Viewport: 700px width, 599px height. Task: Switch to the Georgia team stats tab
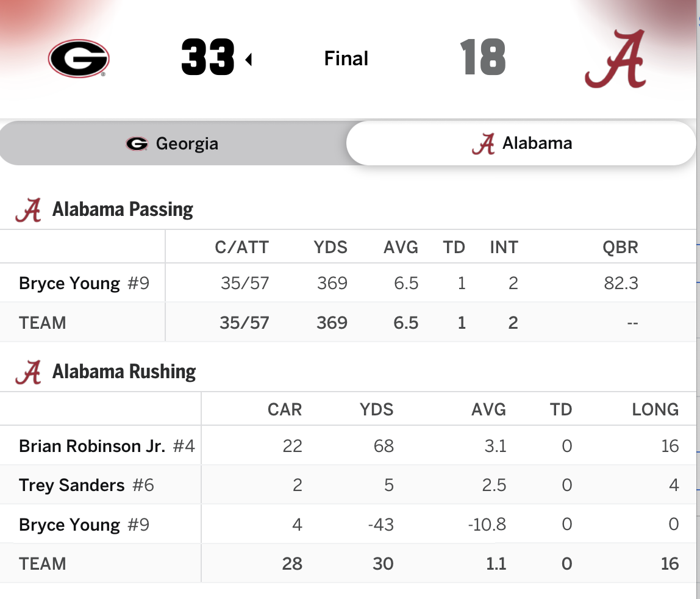(173, 143)
